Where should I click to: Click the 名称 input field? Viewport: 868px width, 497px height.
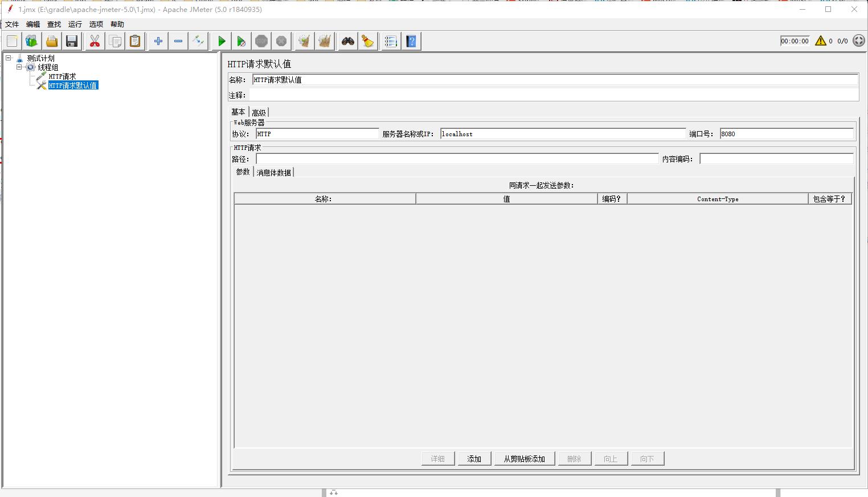coord(555,80)
